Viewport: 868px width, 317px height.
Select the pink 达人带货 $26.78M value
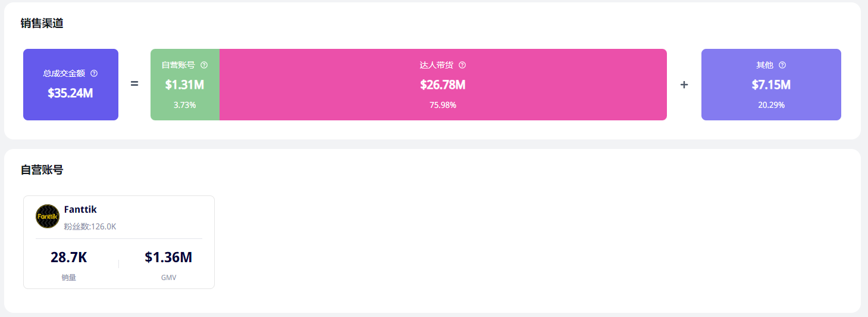pos(443,85)
